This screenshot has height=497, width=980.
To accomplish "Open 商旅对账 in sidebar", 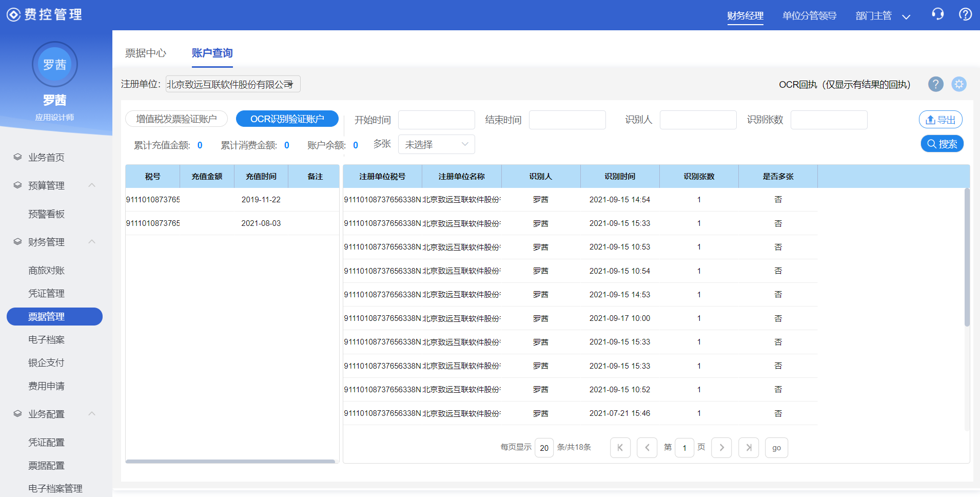I will pyautogui.click(x=46, y=271).
